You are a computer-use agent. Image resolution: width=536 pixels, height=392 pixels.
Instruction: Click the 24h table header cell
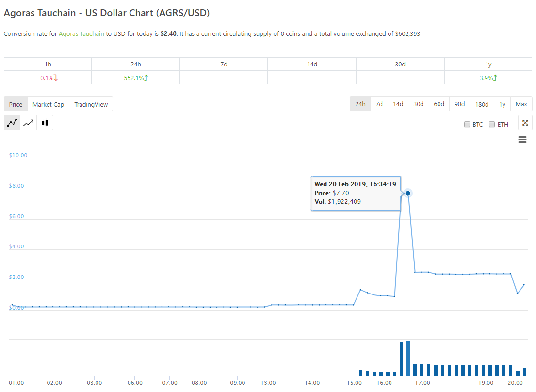(136, 64)
